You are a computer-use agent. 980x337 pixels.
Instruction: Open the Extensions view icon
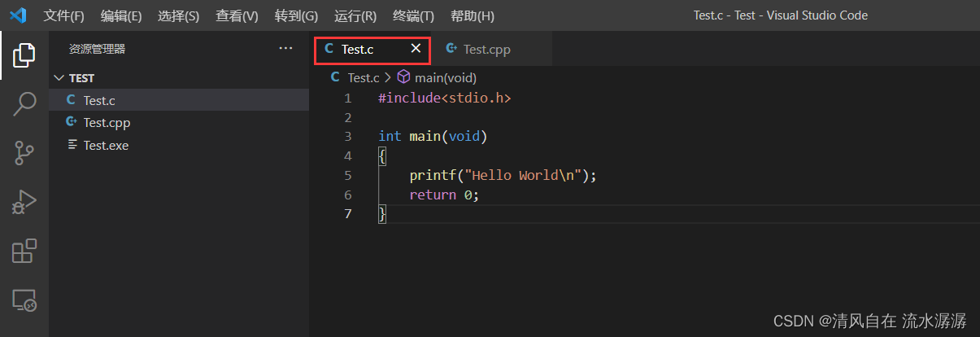[24, 252]
